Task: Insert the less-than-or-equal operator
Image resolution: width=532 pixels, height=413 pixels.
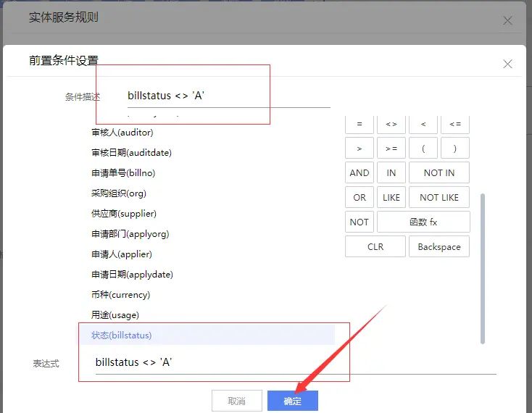Action: tap(455, 124)
